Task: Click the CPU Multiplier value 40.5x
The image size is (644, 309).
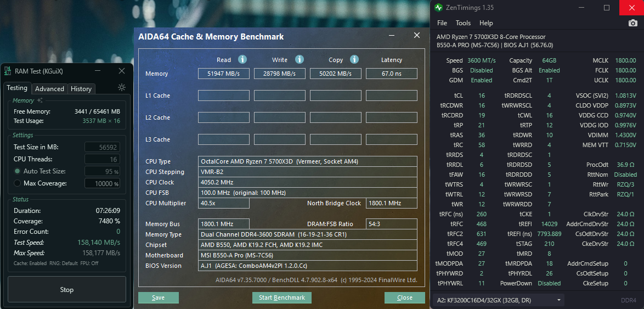Action: pyautogui.click(x=224, y=203)
